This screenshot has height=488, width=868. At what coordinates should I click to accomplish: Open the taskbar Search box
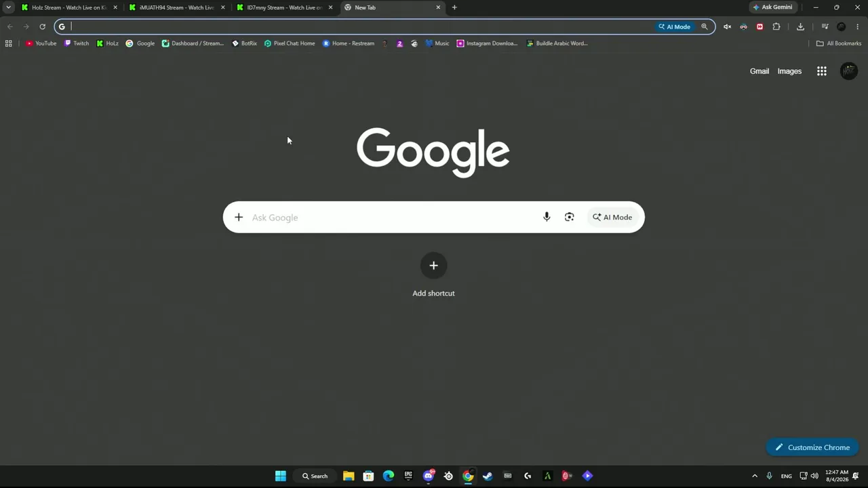[315, 476]
